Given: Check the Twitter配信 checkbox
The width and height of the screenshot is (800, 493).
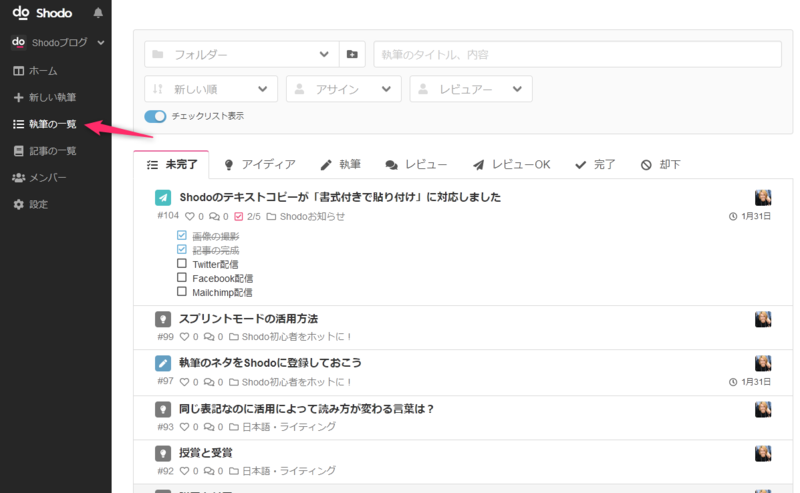Looking at the screenshot, I should click(182, 263).
